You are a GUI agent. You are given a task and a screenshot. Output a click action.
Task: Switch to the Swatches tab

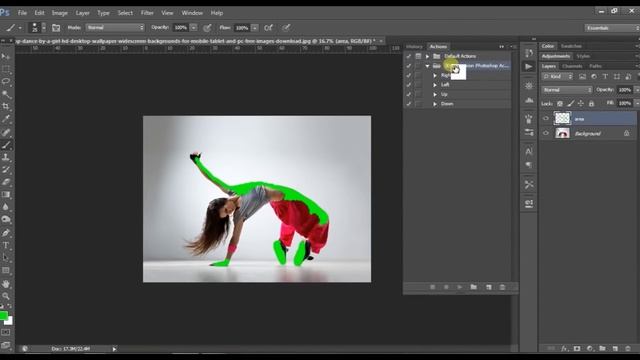[571, 46]
